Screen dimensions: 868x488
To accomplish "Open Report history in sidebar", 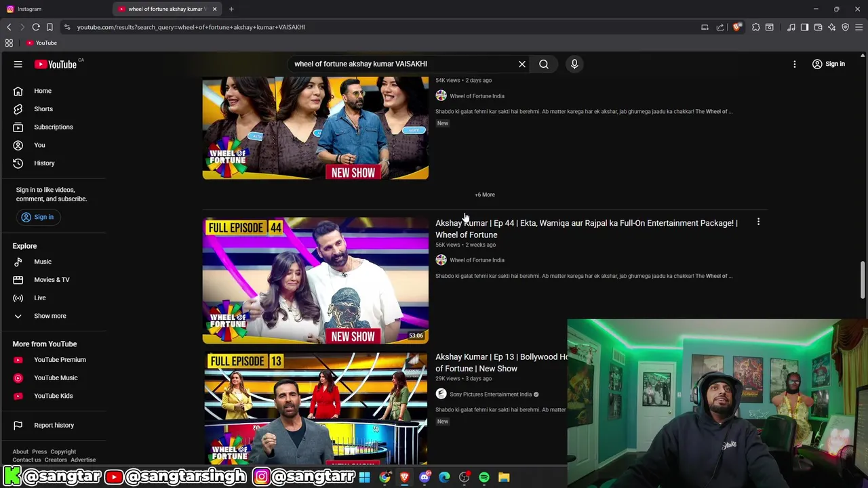I will [54, 426].
